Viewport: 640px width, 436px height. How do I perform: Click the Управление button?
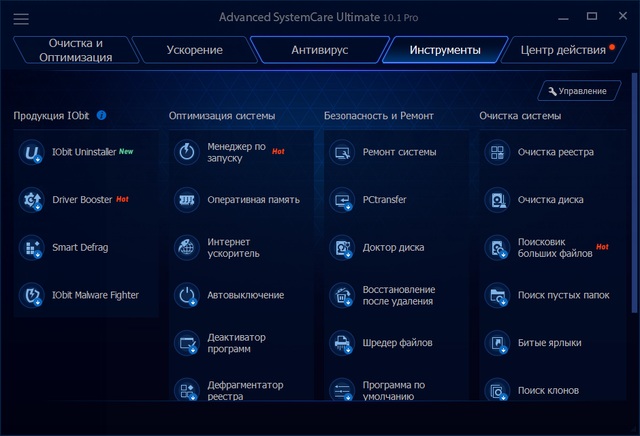[x=578, y=91]
